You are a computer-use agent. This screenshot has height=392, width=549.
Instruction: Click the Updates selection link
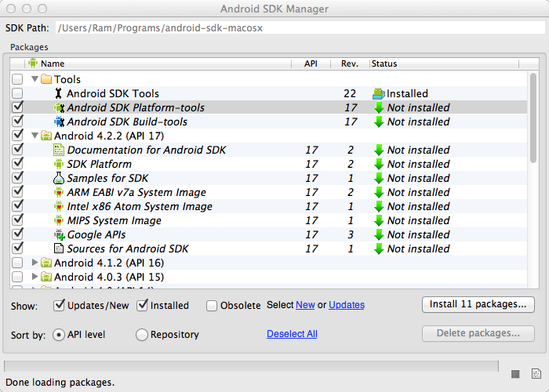[x=347, y=305]
